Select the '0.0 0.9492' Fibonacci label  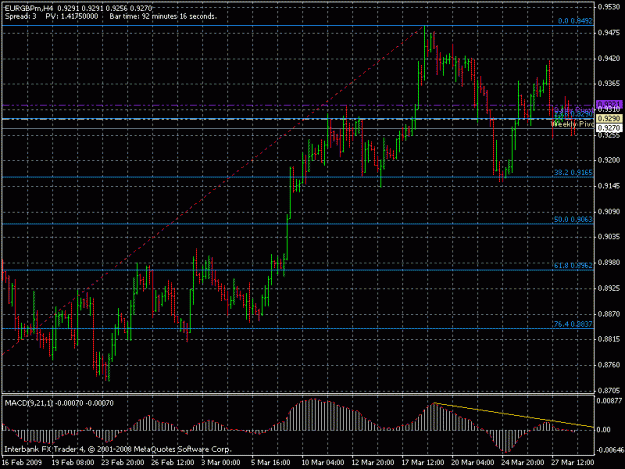[575, 21]
